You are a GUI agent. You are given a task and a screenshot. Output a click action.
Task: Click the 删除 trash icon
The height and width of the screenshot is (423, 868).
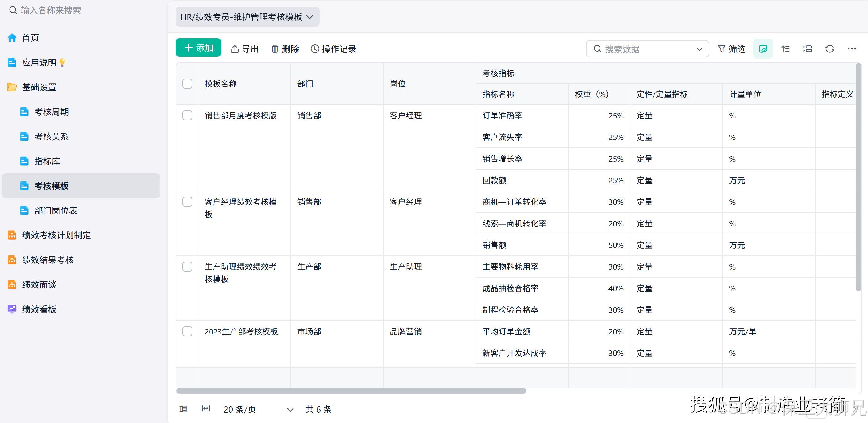coord(275,49)
